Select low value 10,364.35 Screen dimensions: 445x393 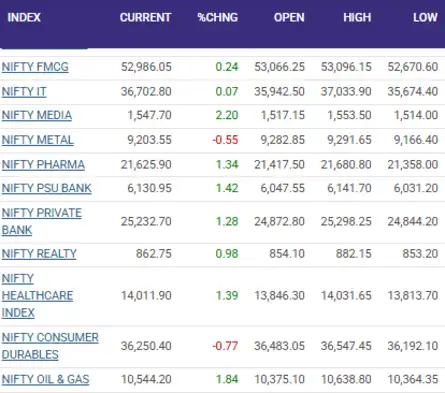click(x=413, y=379)
